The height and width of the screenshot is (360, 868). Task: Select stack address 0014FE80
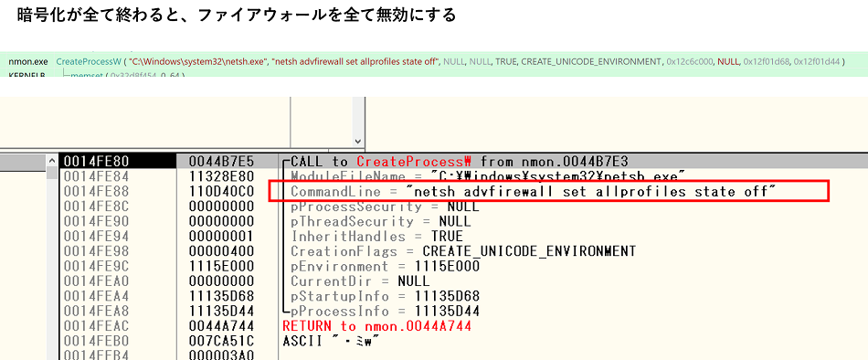coord(96,161)
